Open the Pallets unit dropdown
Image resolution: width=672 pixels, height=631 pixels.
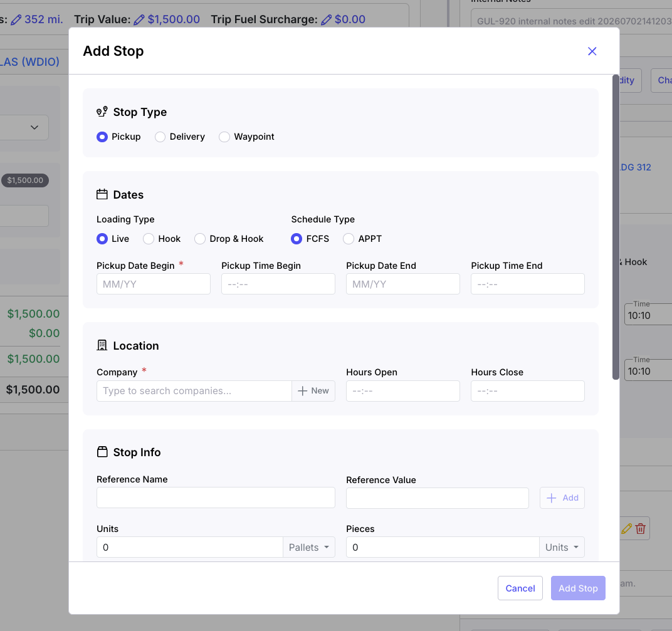pyautogui.click(x=308, y=548)
